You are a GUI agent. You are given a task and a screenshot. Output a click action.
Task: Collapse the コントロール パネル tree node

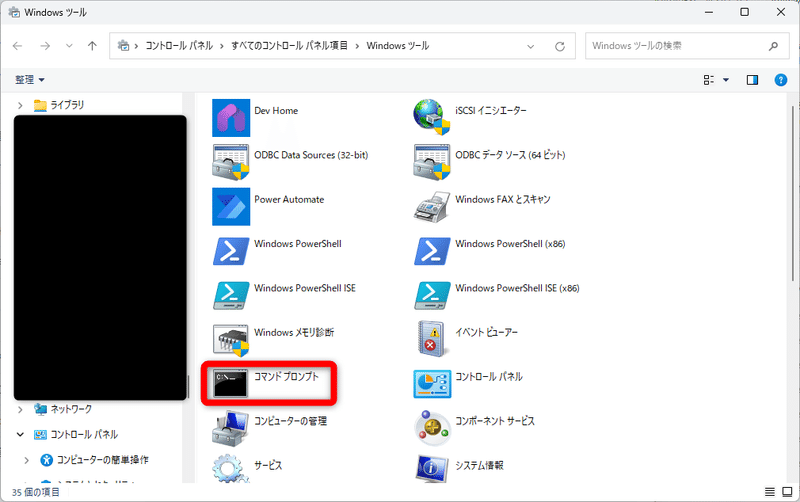coord(20,435)
